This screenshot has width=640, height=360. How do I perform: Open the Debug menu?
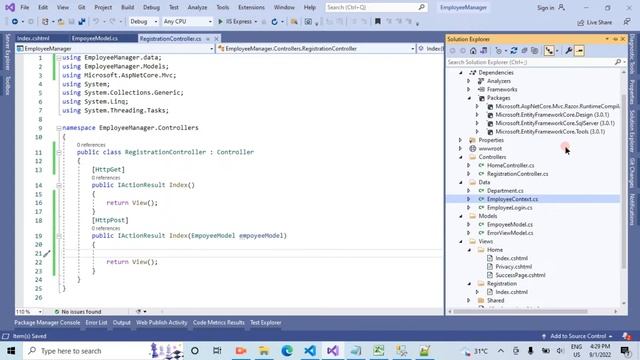click(x=151, y=7)
